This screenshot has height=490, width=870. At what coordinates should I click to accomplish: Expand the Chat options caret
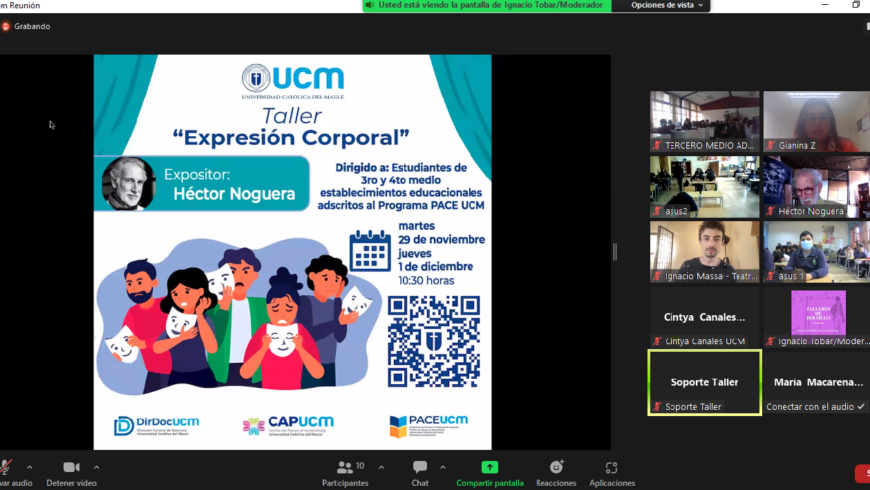coord(443,467)
